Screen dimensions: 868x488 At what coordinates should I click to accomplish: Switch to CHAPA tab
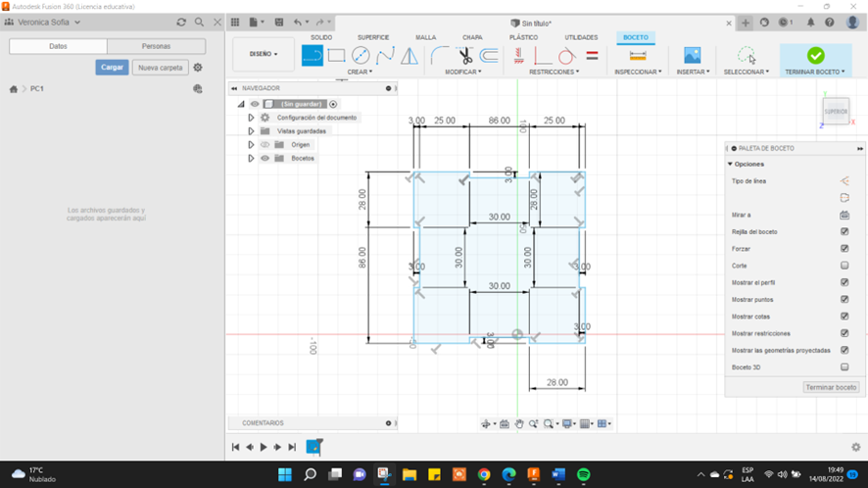pos(472,37)
